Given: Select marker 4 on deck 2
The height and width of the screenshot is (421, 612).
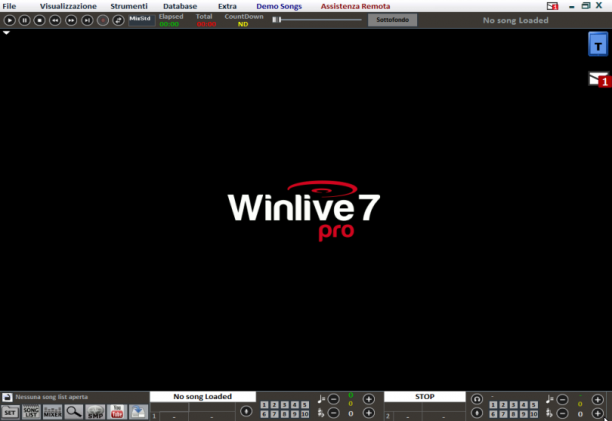Looking at the screenshot, I should coord(523,405).
